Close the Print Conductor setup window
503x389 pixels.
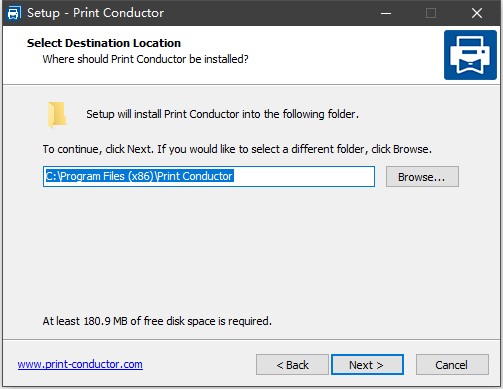click(477, 13)
